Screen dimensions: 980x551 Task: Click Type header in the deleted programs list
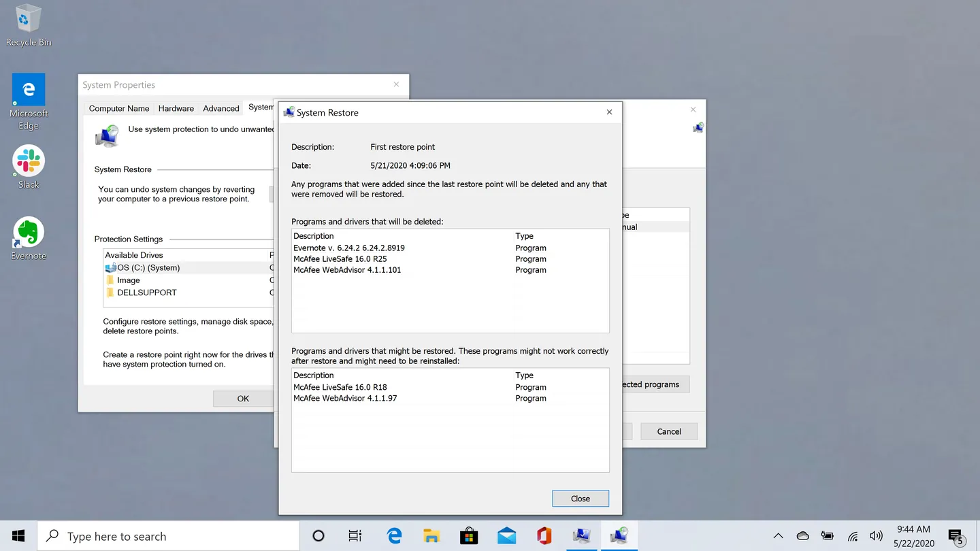pos(524,236)
